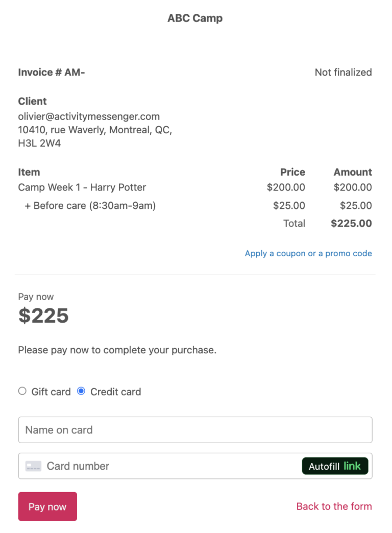The image size is (392, 533).
Task: Click the Montreal client address text
Action: [94, 130]
